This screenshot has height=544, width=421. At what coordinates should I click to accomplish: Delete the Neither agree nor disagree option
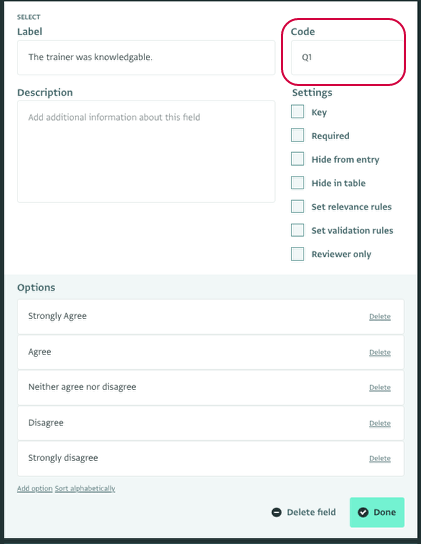pos(380,387)
